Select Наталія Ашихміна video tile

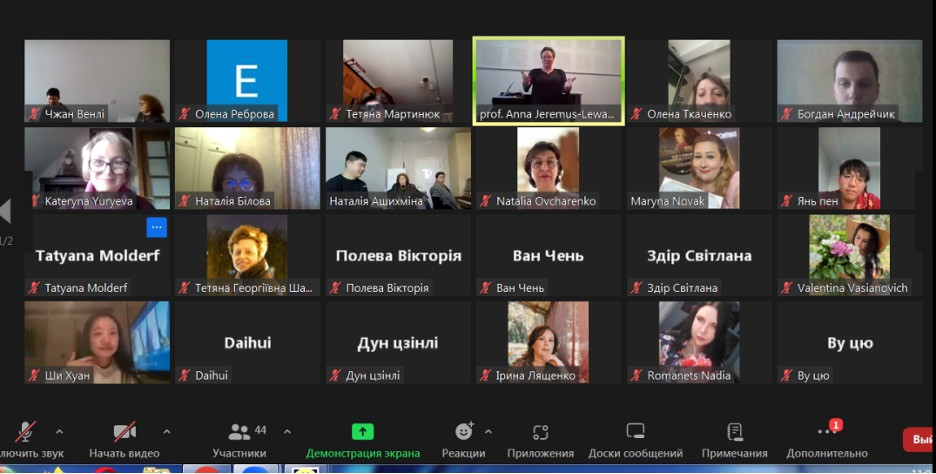pos(398,168)
